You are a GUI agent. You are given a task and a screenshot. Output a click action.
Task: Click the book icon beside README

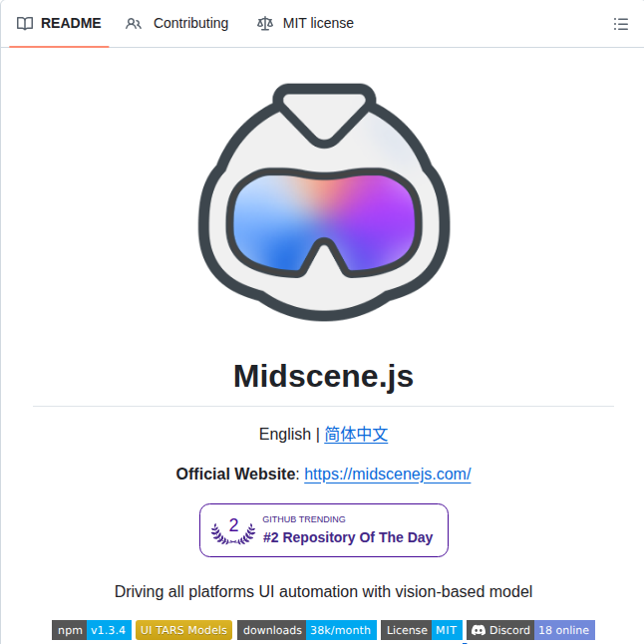(25, 23)
